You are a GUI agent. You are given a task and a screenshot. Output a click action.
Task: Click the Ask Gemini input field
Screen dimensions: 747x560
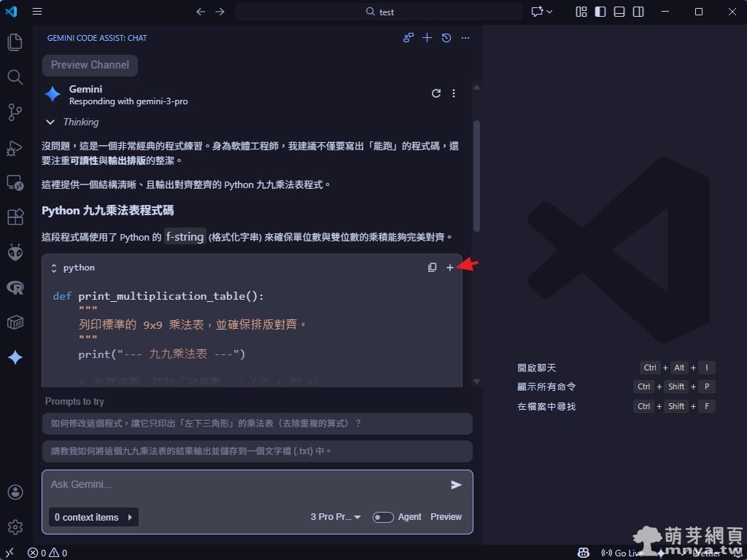[x=244, y=485]
